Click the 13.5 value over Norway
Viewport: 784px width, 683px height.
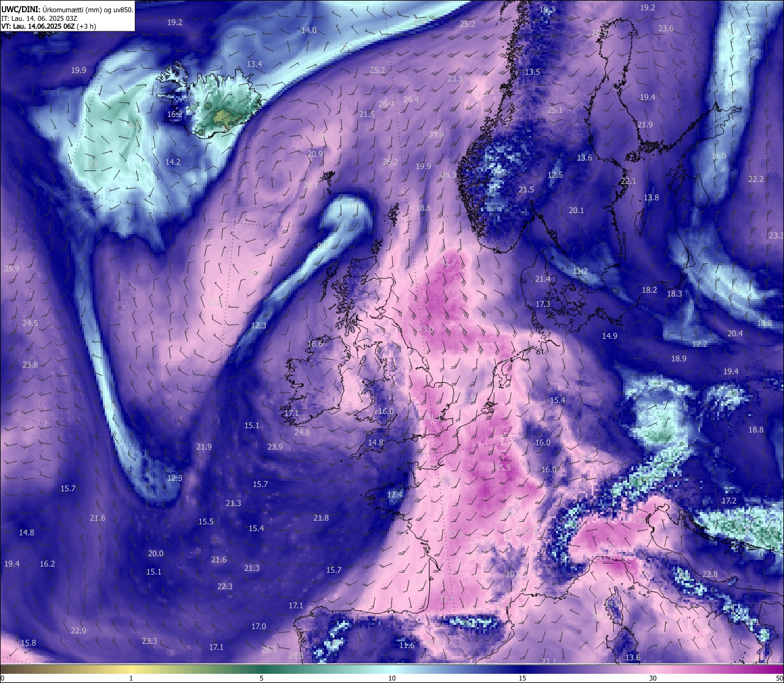(x=532, y=72)
